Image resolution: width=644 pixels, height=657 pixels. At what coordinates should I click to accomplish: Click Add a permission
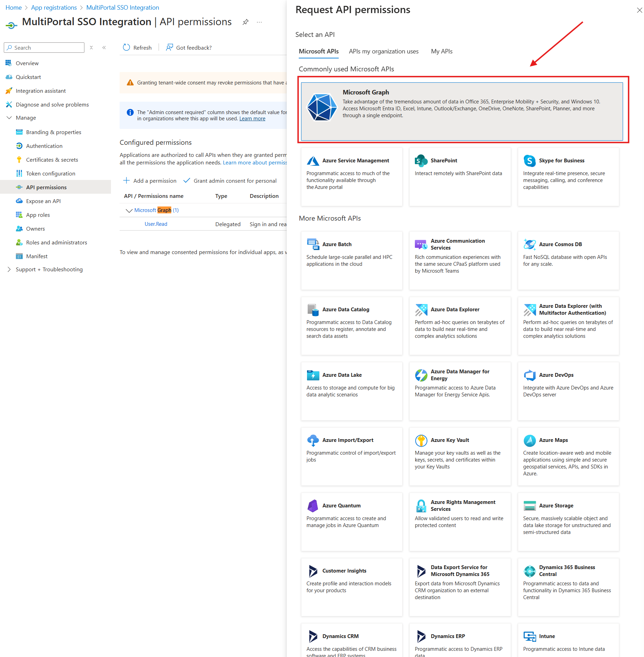click(150, 181)
